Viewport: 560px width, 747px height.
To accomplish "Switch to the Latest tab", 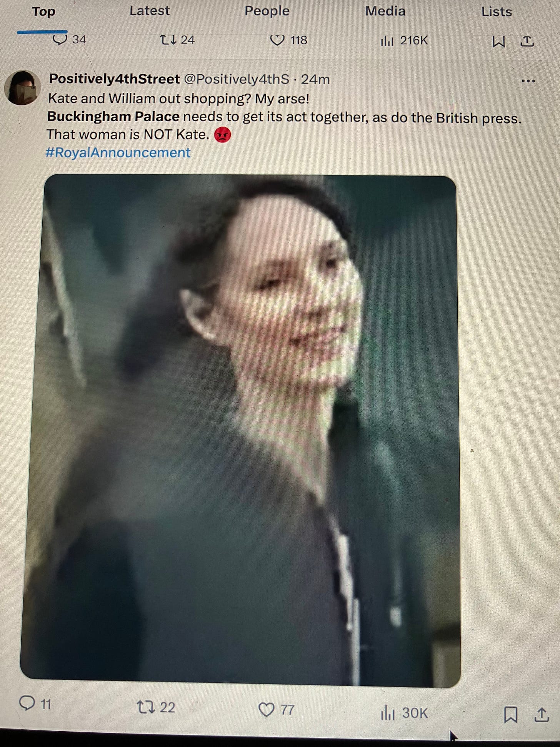I will coord(149,11).
